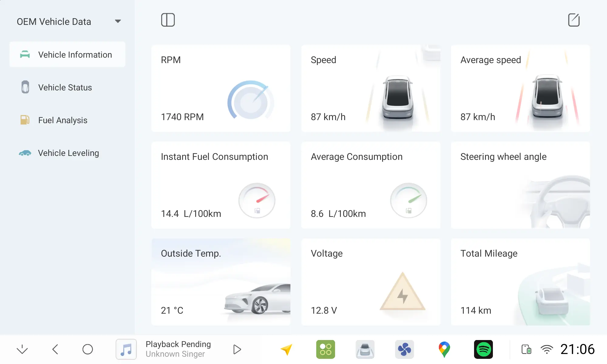607x364 pixels.
Task: Open the Wi-Fi status menu
Action: [546, 349]
